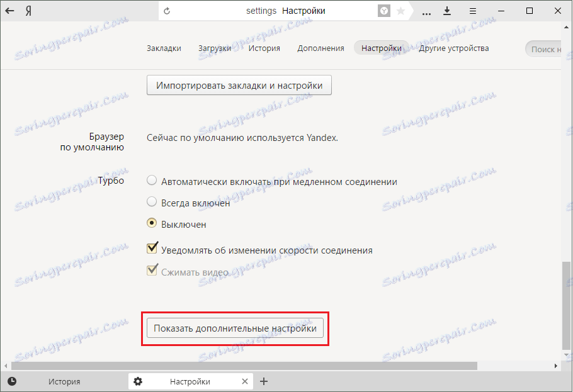Expand "Показать дополнительные настройки"
Screen dimensions: 573x392
point(235,328)
